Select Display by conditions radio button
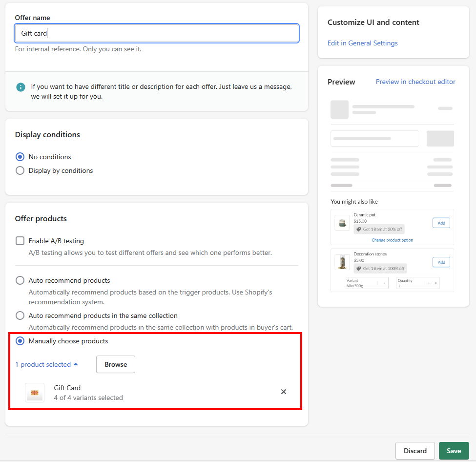This screenshot has width=476, height=462. point(20,170)
